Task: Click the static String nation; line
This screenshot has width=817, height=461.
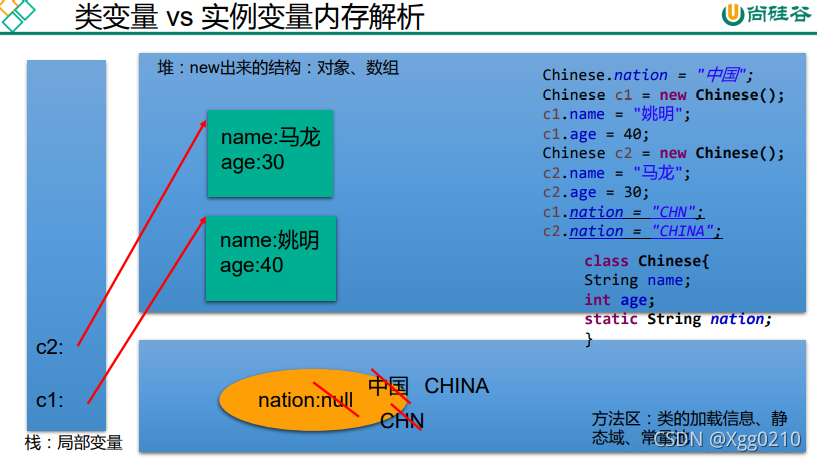Action: tap(677, 319)
